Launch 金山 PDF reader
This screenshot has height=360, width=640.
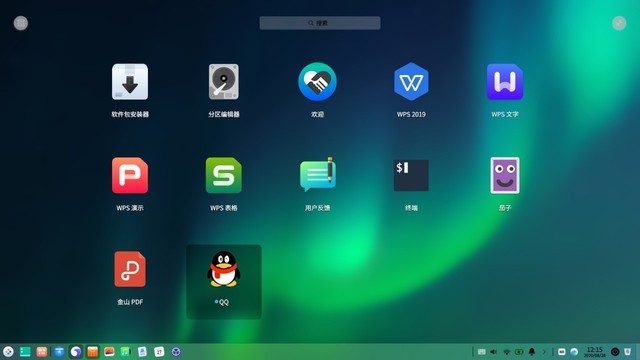click(x=130, y=269)
